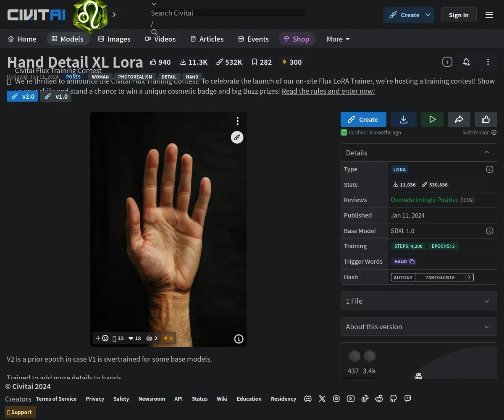The width and height of the screenshot is (504, 420).
Task: Copy the HAND trigger word
Action: point(404,262)
